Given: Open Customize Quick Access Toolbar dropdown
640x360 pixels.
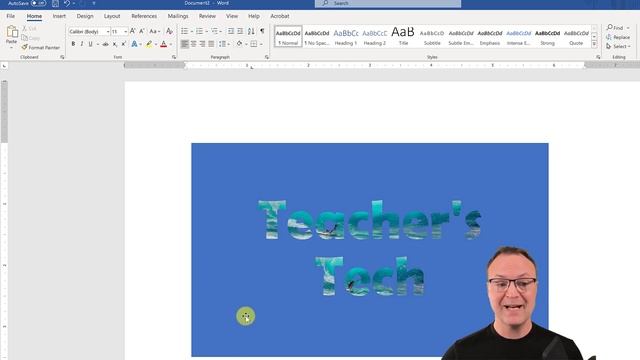Looking at the screenshot, I should (94, 3).
